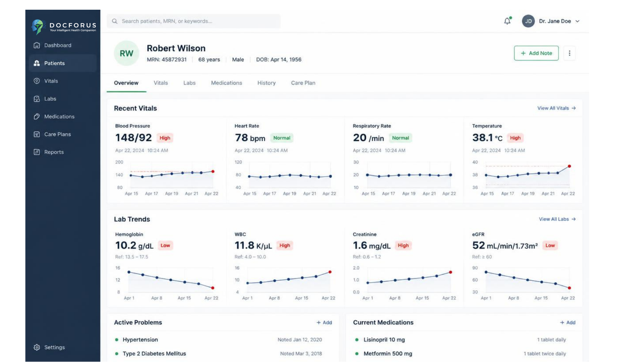Click the eGFR Low badge

tap(550, 245)
